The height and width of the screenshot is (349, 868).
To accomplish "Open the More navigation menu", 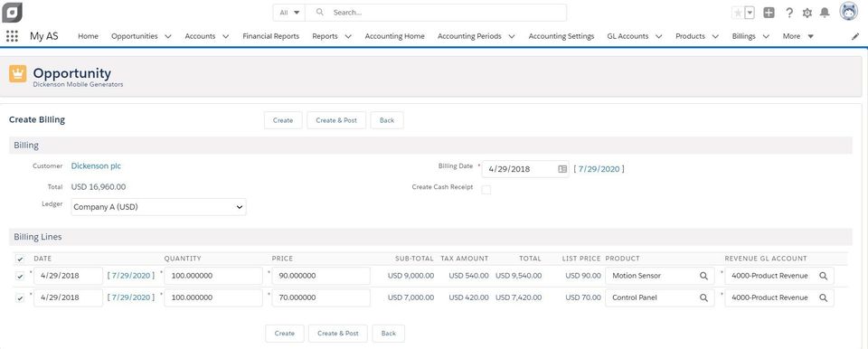I will 797,36.
